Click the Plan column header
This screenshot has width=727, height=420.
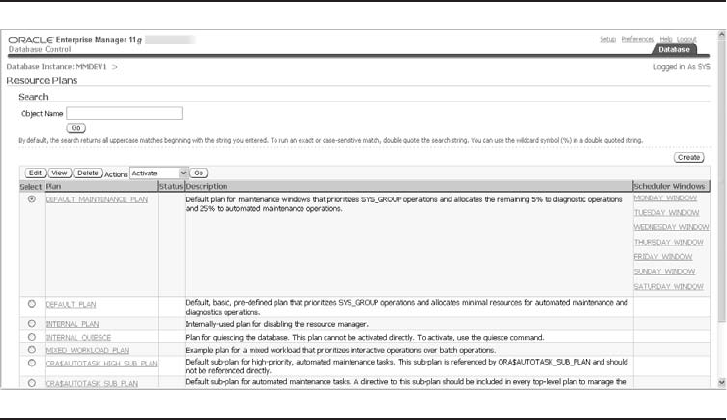click(101, 186)
